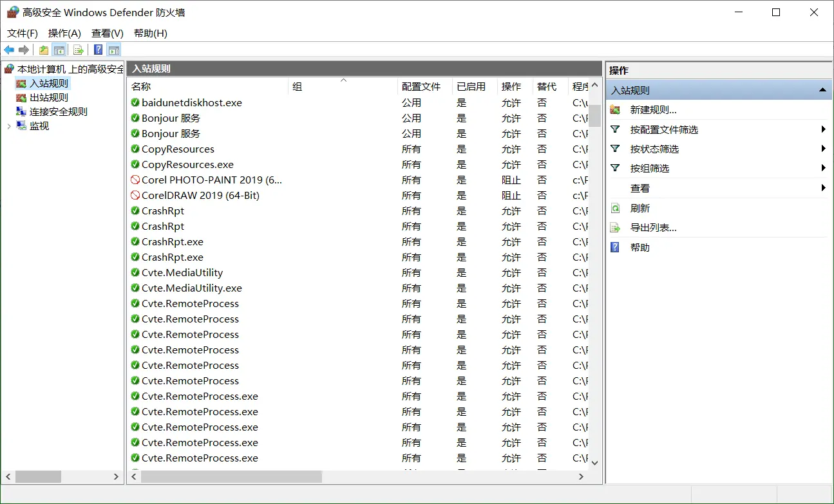Sort by the 已启用 column header

(475, 87)
